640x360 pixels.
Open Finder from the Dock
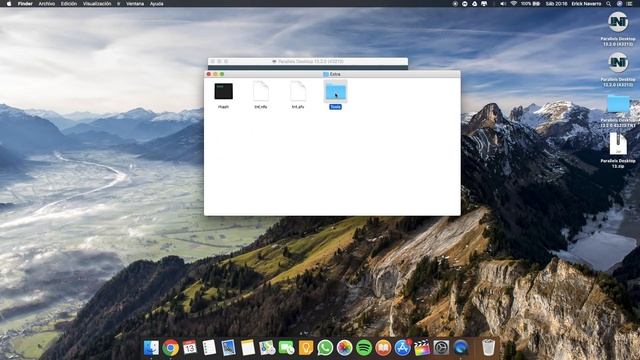151,348
